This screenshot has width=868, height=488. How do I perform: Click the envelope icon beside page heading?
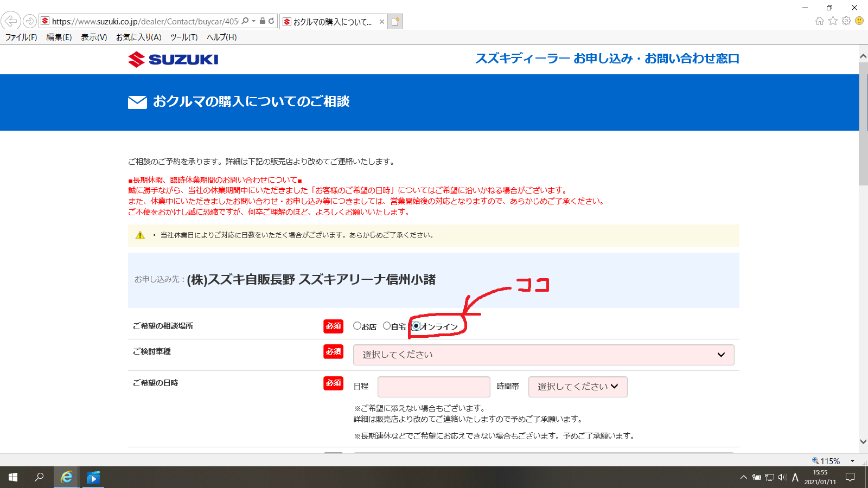137,102
